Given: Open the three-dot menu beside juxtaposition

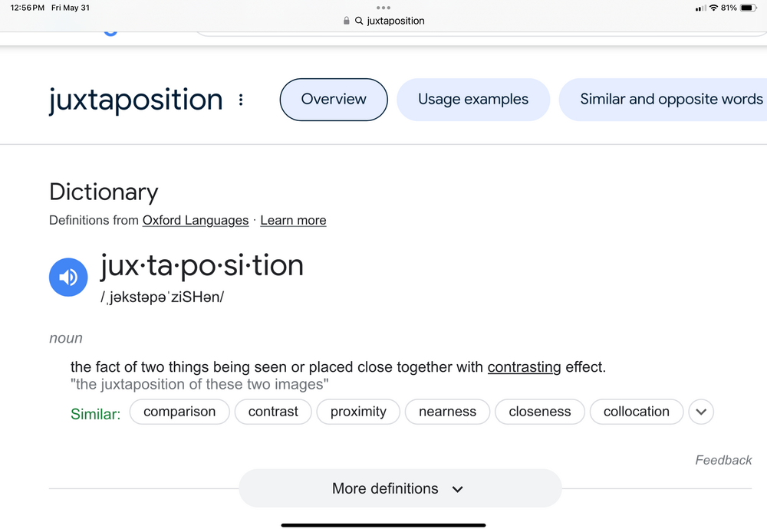Looking at the screenshot, I should coord(241,100).
